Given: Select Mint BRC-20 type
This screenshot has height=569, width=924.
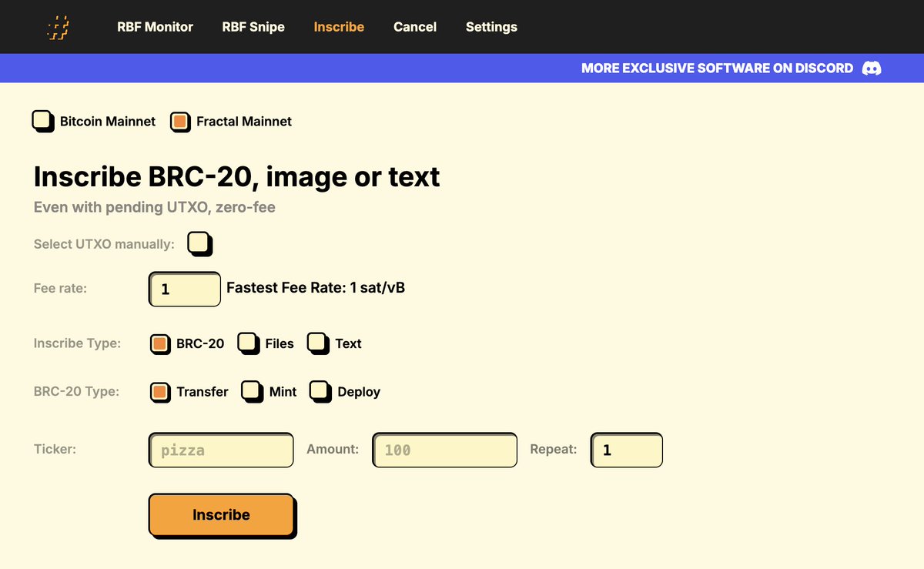Looking at the screenshot, I should 253,392.
